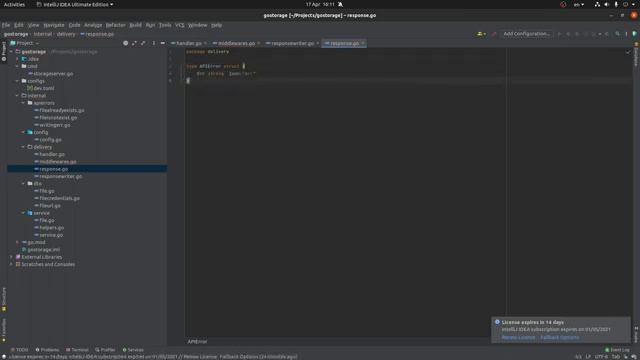
Task: Select helpers.go in project tree
Action: (49, 228)
